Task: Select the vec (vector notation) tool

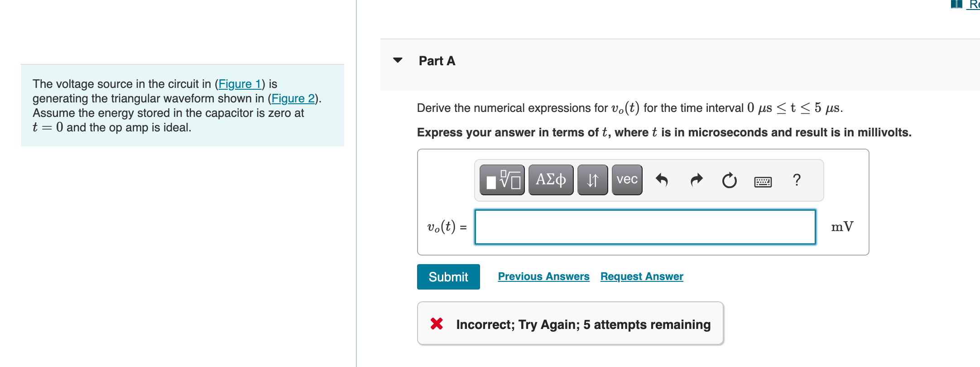Action: [627, 179]
